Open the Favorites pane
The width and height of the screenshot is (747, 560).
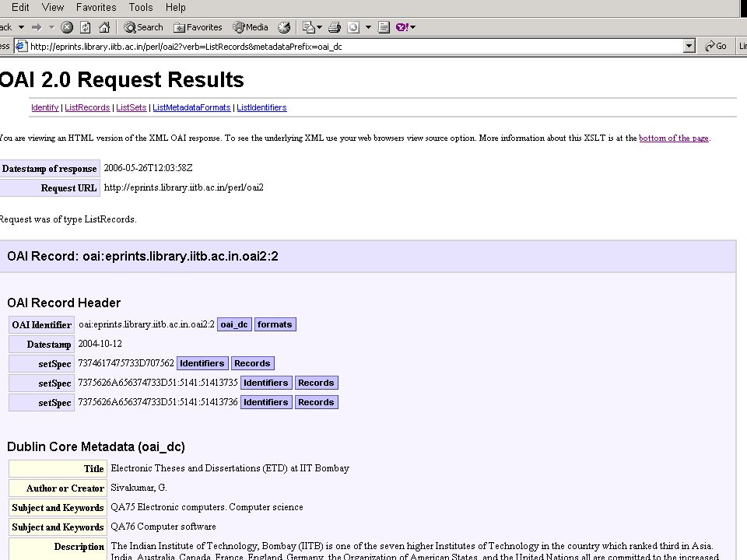198,27
